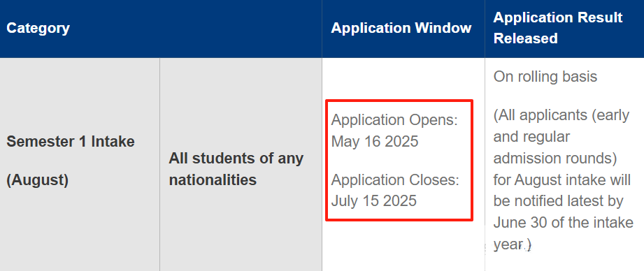This screenshot has width=644, height=271.
Task: Click the Application Result Released header
Action: pos(558,28)
